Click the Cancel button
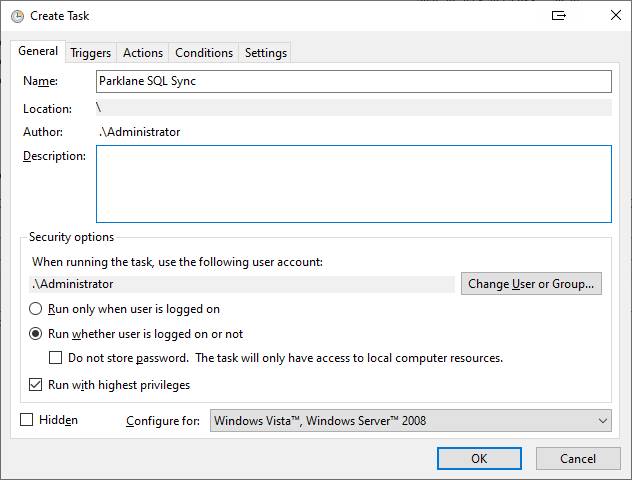632x480 pixels. (x=578, y=459)
